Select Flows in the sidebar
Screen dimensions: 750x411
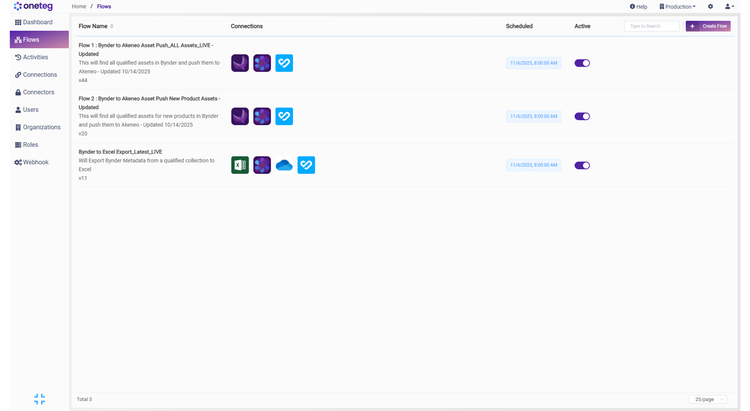[x=39, y=40]
